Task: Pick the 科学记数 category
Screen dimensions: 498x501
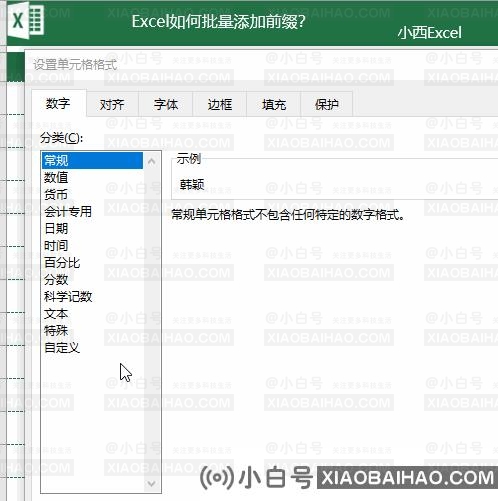Action: pyautogui.click(x=92, y=297)
